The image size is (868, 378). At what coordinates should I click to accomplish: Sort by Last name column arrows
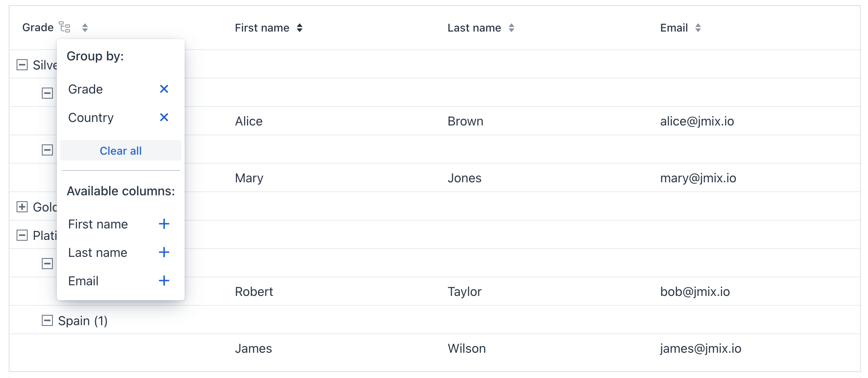pos(511,28)
